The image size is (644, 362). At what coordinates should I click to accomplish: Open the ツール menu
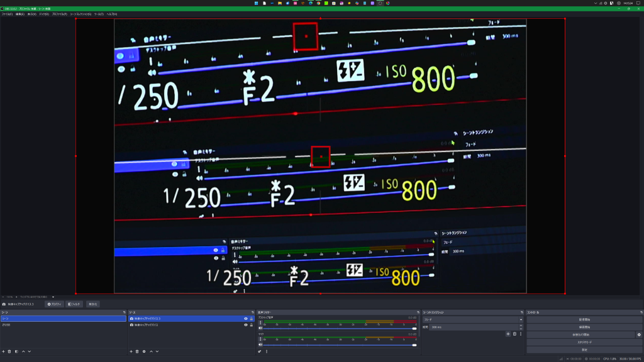point(99,14)
